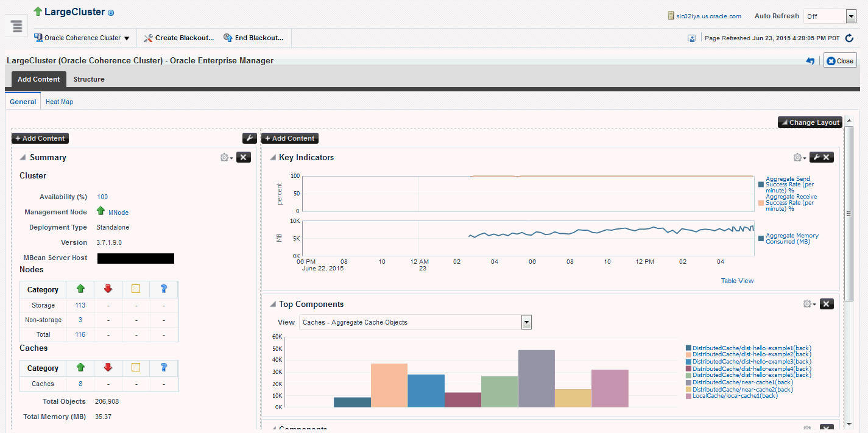Open the sidebar hamburger icon top left
Viewport: 868px width, 433px height.
(16, 26)
